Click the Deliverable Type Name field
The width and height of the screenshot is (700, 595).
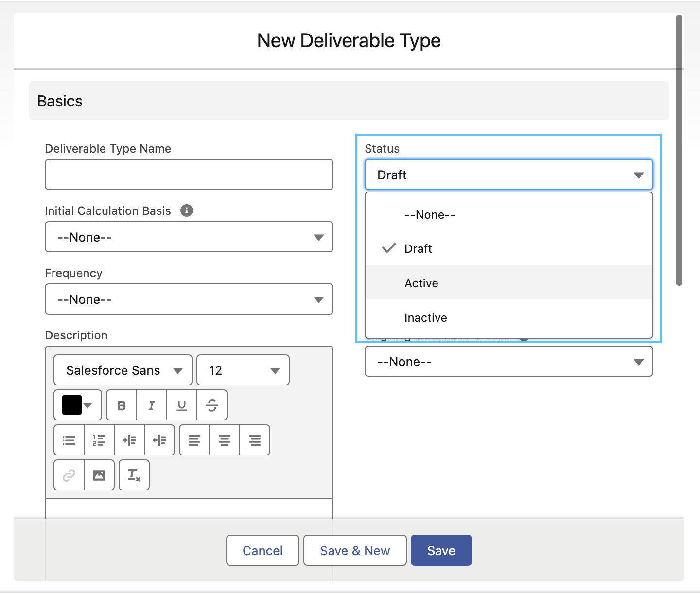point(189,175)
